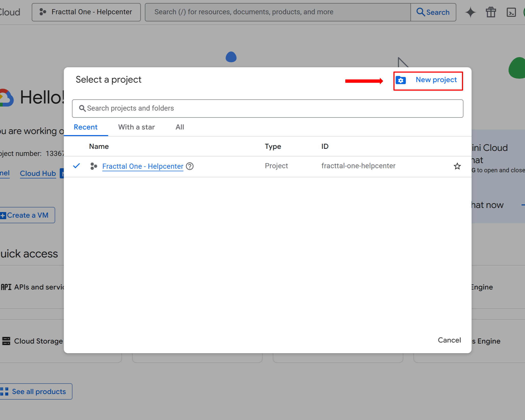Open the Fracttal One - Helpcenter link
Screen dimensions: 525x420
143,166
